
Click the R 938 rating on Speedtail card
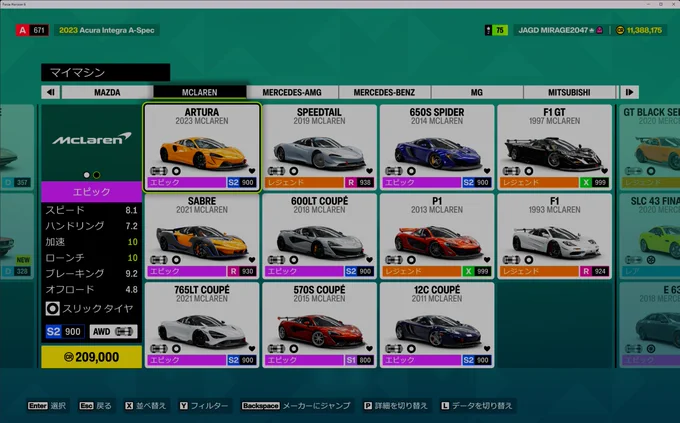click(x=359, y=183)
